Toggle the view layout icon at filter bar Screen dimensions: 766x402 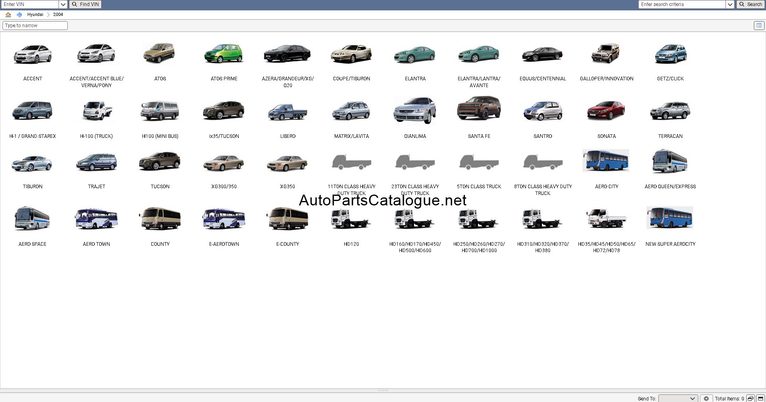point(759,25)
